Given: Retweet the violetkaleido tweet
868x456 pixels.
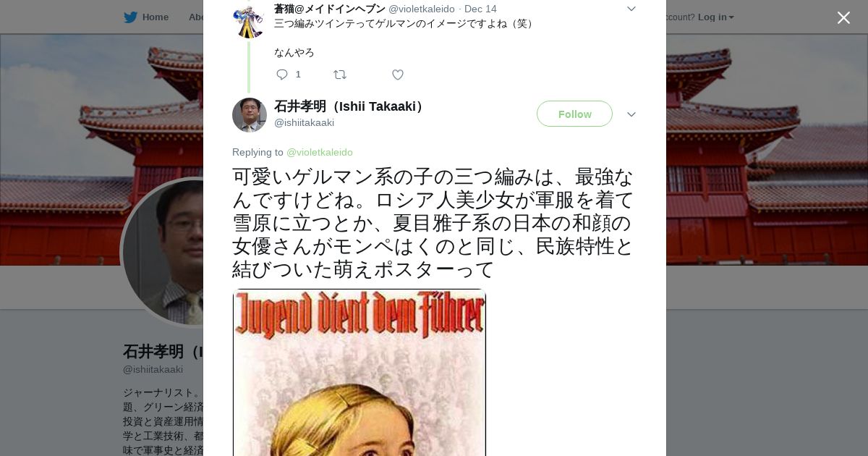Looking at the screenshot, I should click(340, 75).
